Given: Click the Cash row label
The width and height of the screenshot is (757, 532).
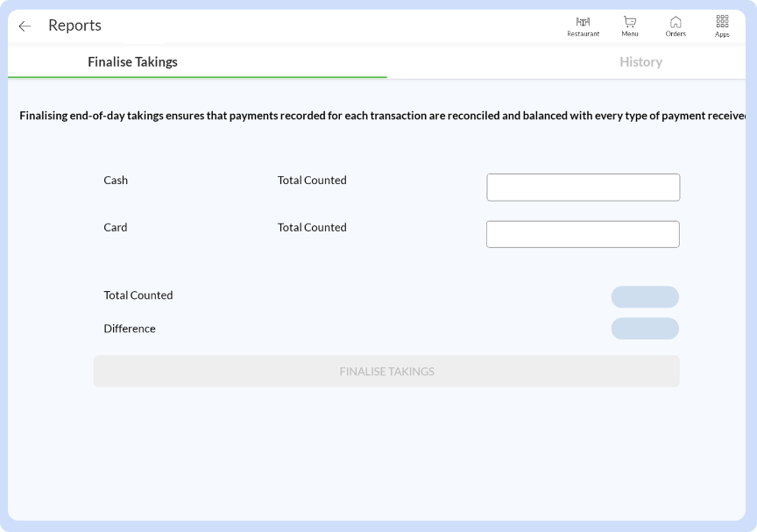Looking at the screenshot, I should click(115, 180).
